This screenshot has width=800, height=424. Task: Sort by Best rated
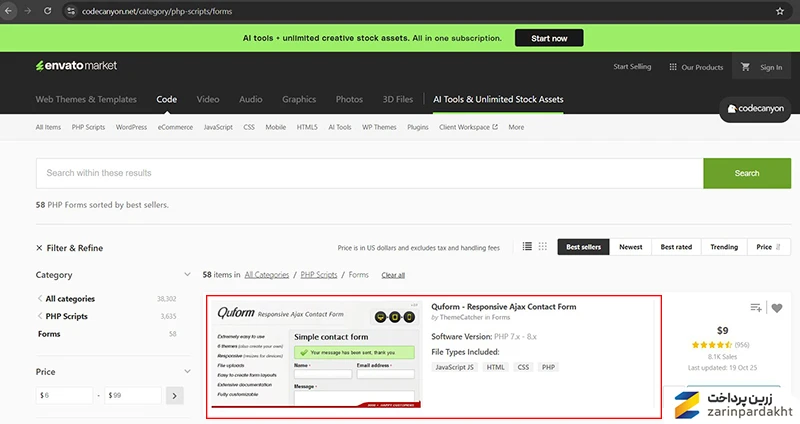point(676,247)
